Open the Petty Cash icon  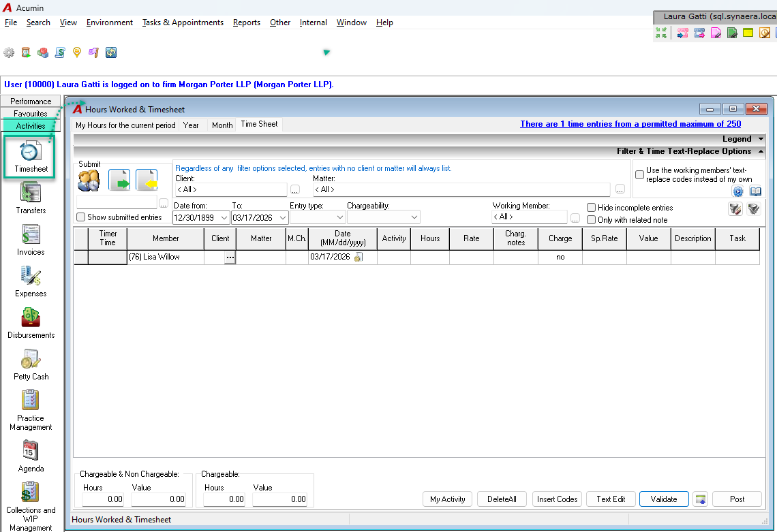[x=31, y=358]
